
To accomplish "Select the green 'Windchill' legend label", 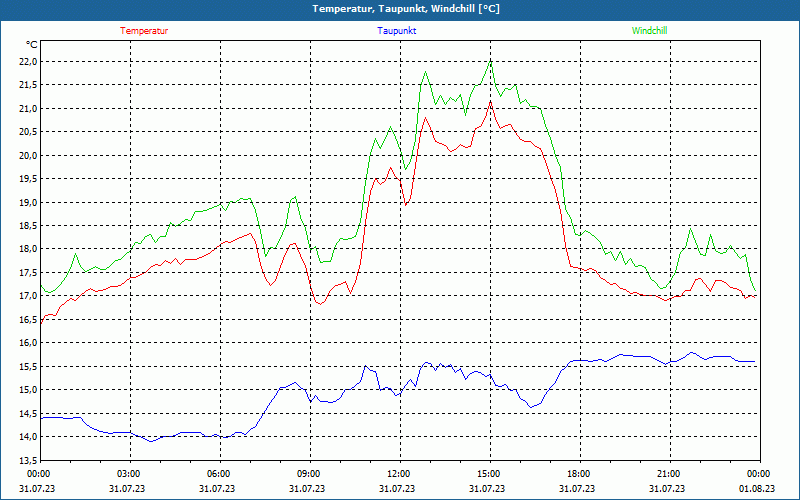I will point(649,31).
